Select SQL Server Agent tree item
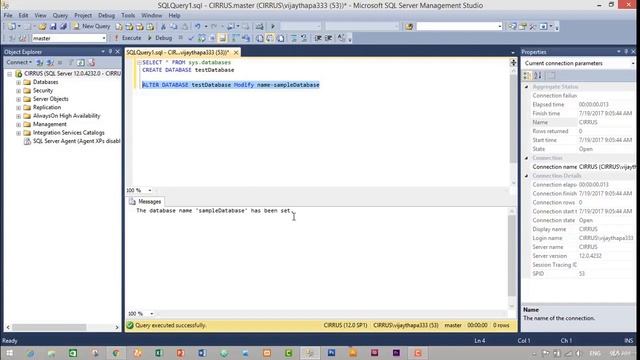The width and height of the screenshot is (640, 360). [76, 141]
